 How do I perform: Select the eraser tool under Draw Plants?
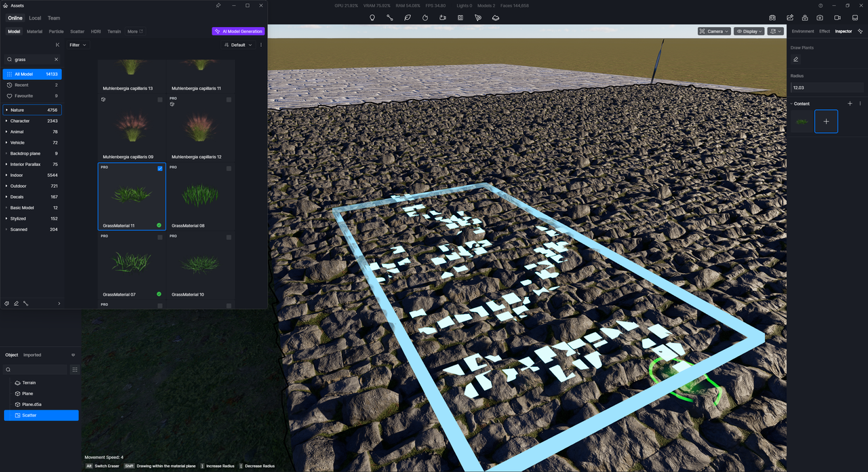(796, 60)
